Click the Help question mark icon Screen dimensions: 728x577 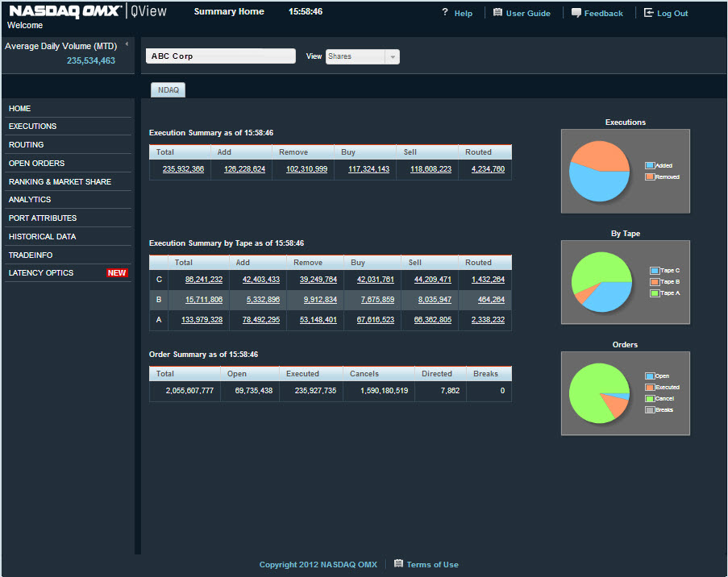pyautogui.click(x=445, y=12)
